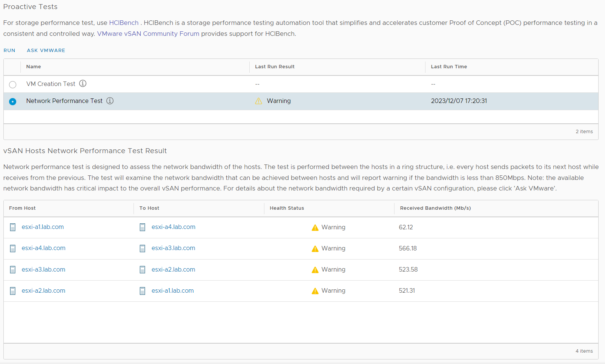605x364 pixels.
Task: Run the selected proactive test
Action: pos(9,51)
